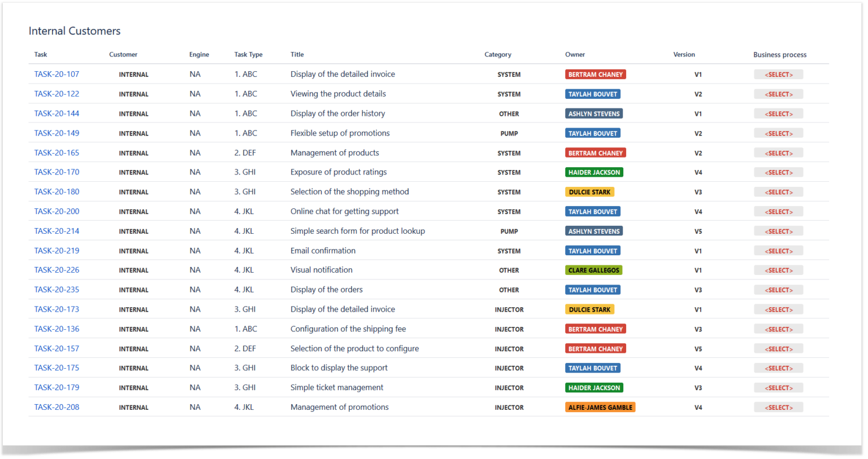Click the HAIDER JACKSON badge on product ratings row
Image resolution: width=868 pixels, height=459 pixels.
coord(594,172)
